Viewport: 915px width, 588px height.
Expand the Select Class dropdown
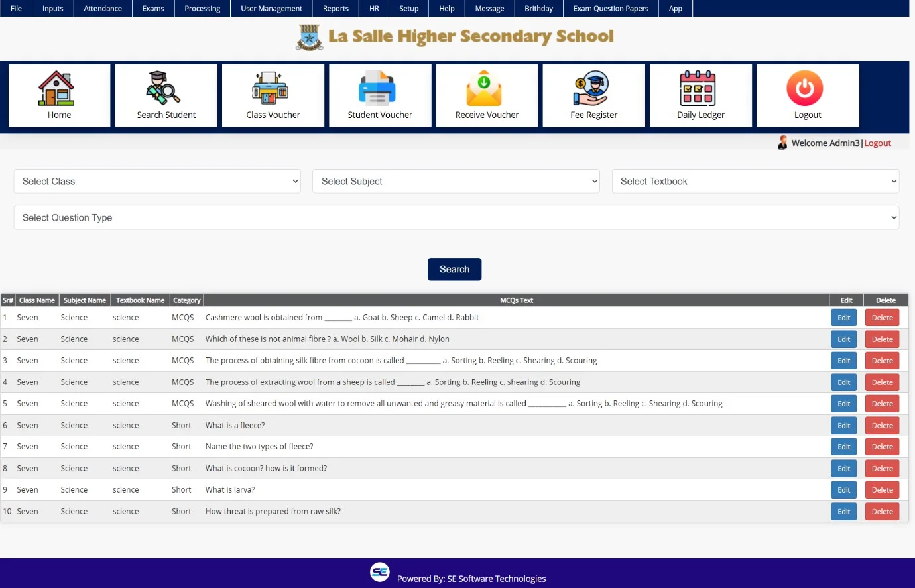pos(157,182)
